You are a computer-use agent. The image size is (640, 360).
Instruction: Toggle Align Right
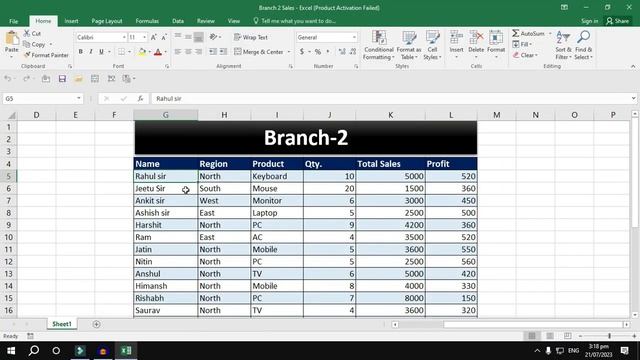(198, 52)
